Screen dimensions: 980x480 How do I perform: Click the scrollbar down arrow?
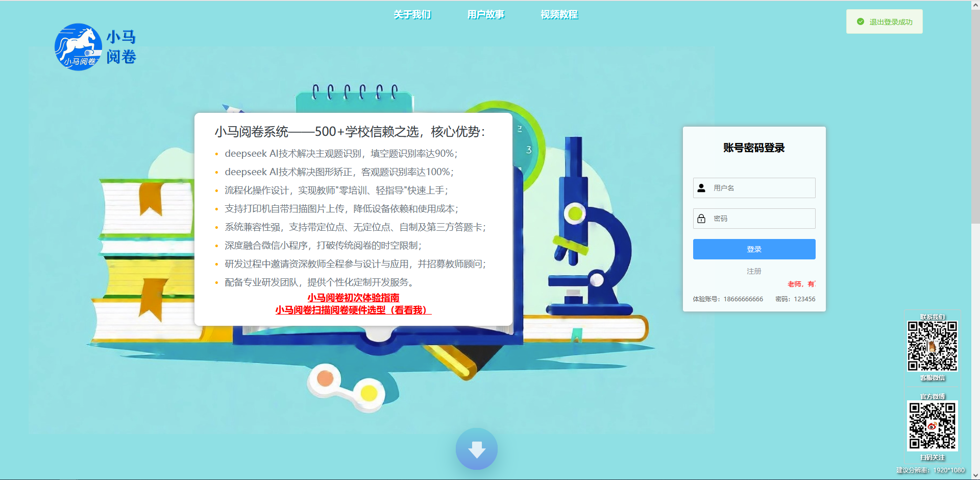[x=975, y=475]
